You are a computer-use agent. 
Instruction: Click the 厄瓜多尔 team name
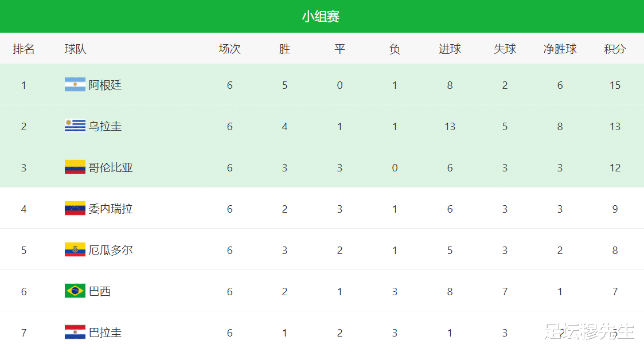coord(111,250)
